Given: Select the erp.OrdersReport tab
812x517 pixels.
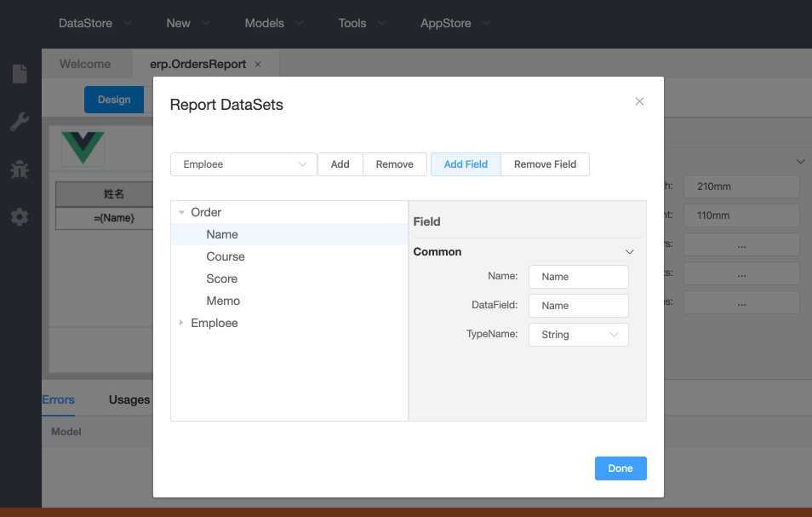Looking at the screenshot, I should pos(197,64).
